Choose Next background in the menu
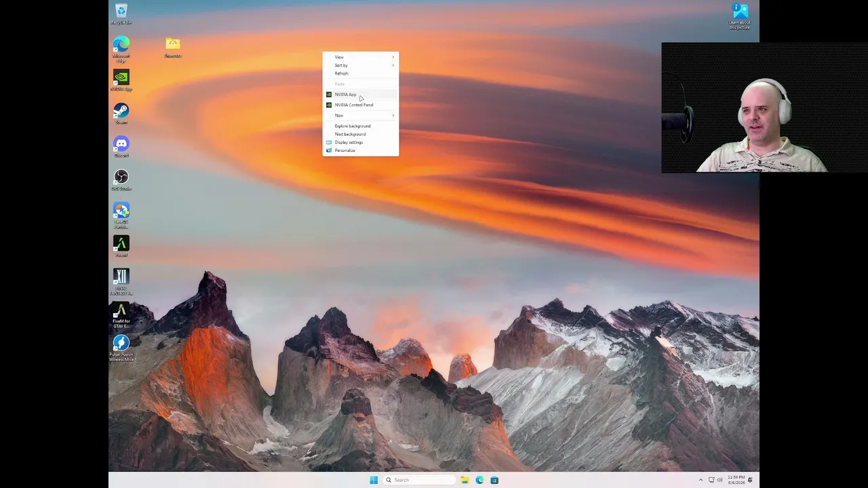Image resolution: width=868 pixels, height=488 pixels. pos(361,134)
